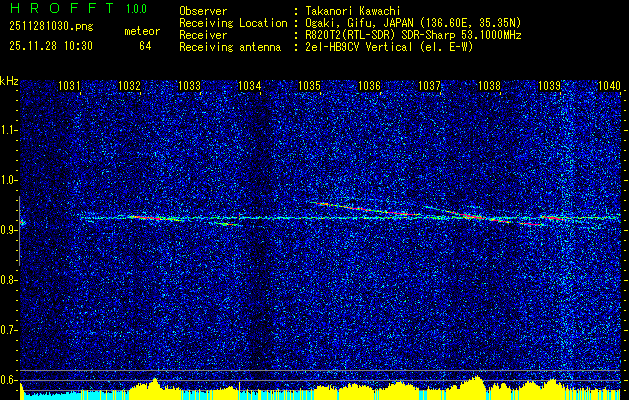Click the date 25.11.28 10:30
The height and width of the screenshot is (400, 629).
(x=51, y=46)
